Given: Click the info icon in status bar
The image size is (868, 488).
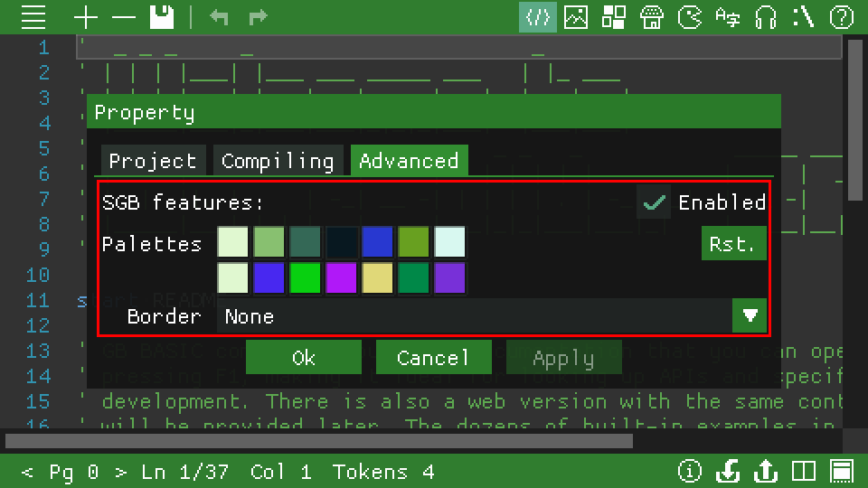Looking at the screenshot, I should (x=690, y=472).
